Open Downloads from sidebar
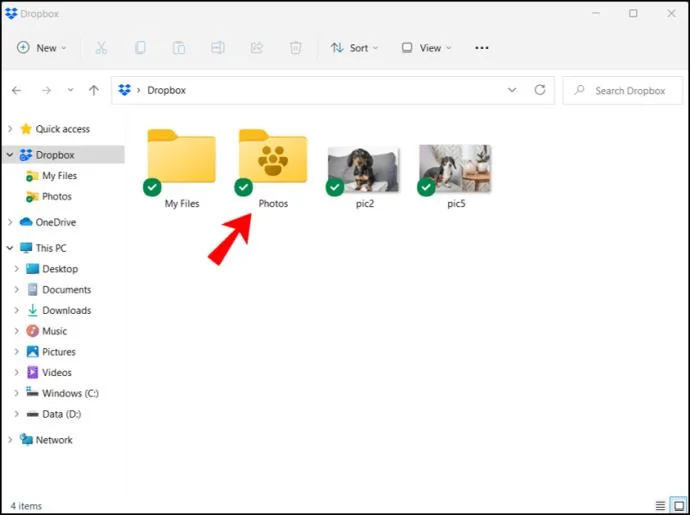Image resolution: width=690 pixels, height=515 pixels. (66, 310)
